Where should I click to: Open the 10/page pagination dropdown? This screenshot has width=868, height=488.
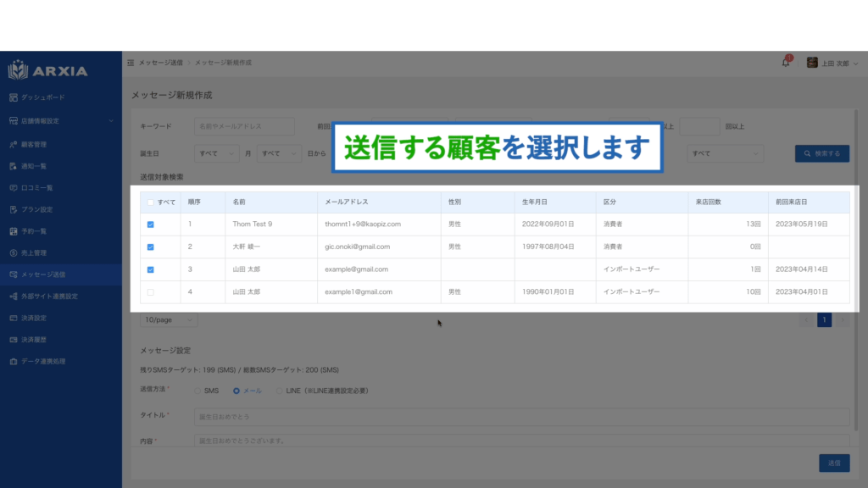tap(169, 320)
